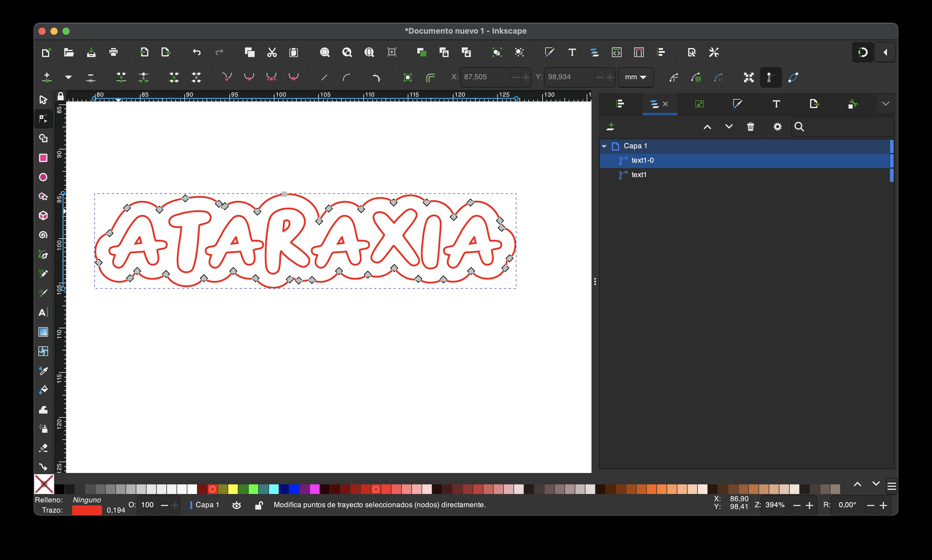Open the mm units dropdown

click(x=636, y=77)
